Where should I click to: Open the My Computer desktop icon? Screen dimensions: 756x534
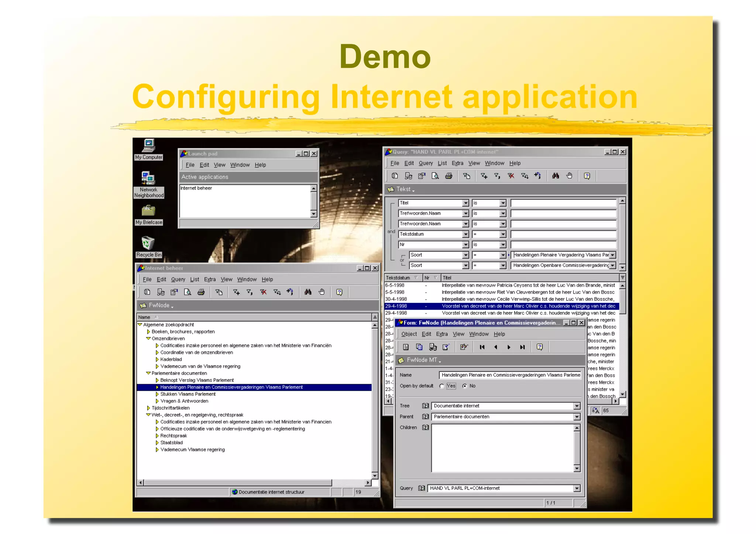[x=148, y=149]
